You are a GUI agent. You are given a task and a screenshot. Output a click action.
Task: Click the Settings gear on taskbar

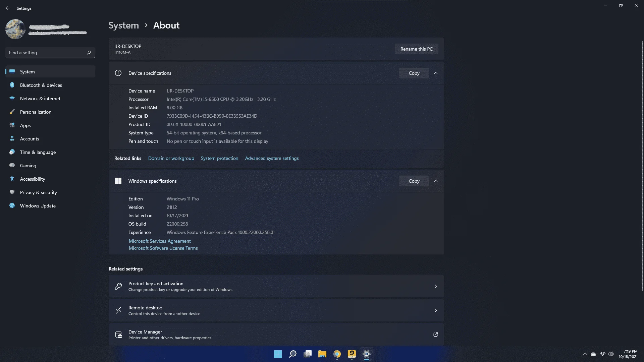367,354
